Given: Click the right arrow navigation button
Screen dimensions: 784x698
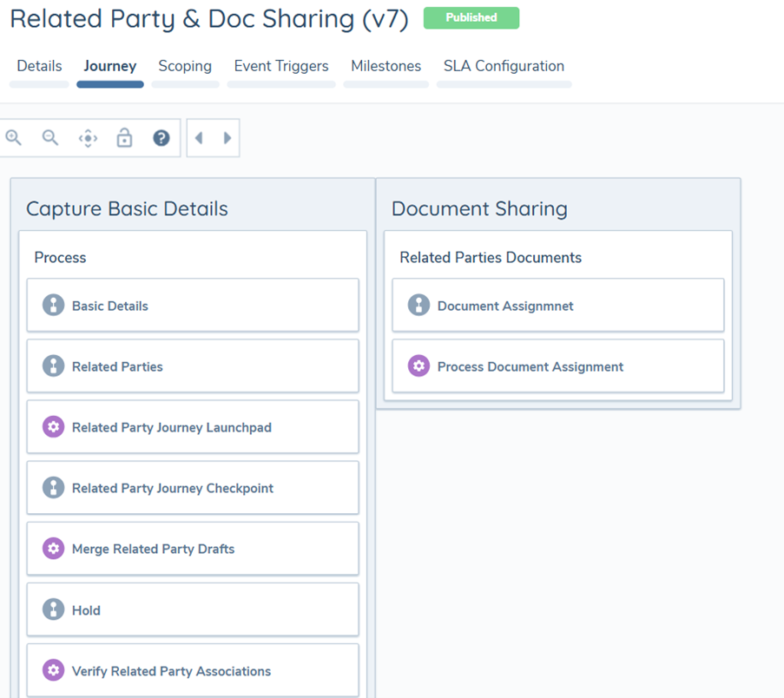Looking at the screenshot, I should [x=227, y=138].
